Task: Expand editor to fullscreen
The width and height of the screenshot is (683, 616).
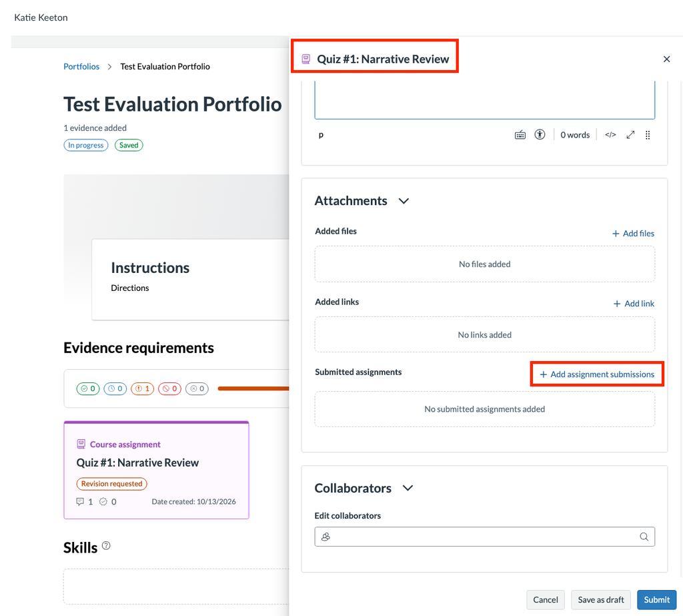Action: click(630, 135)
